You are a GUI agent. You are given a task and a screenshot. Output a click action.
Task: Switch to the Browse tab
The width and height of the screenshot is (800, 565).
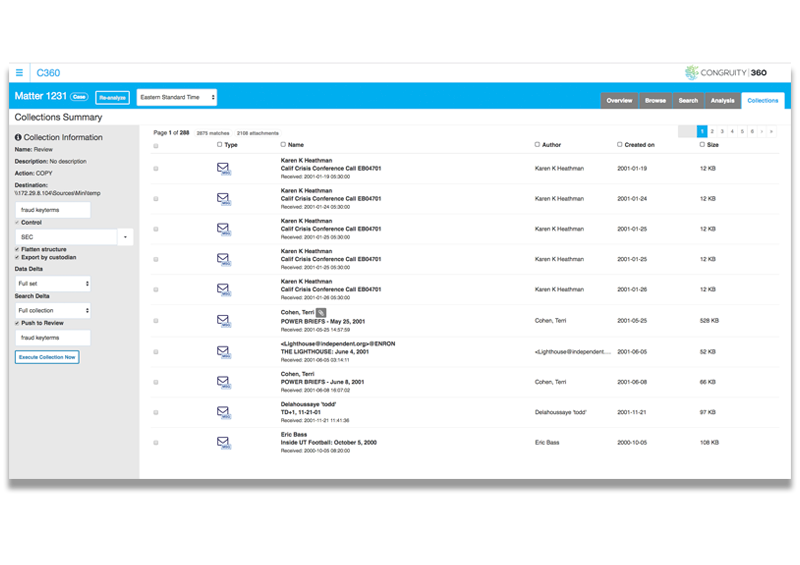tap(655, 101)
